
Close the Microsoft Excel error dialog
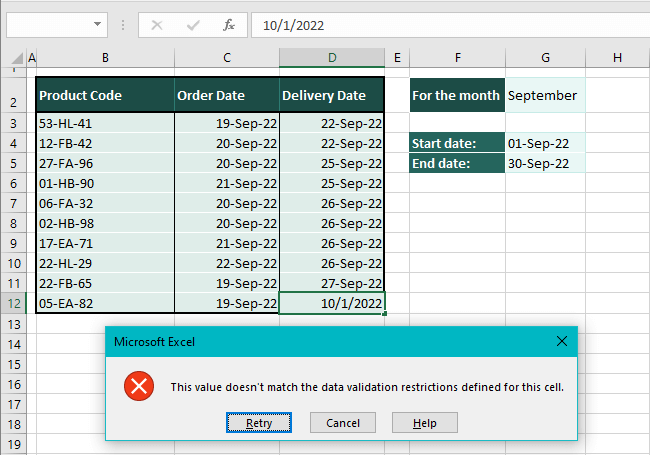click(x=562, y=342)
